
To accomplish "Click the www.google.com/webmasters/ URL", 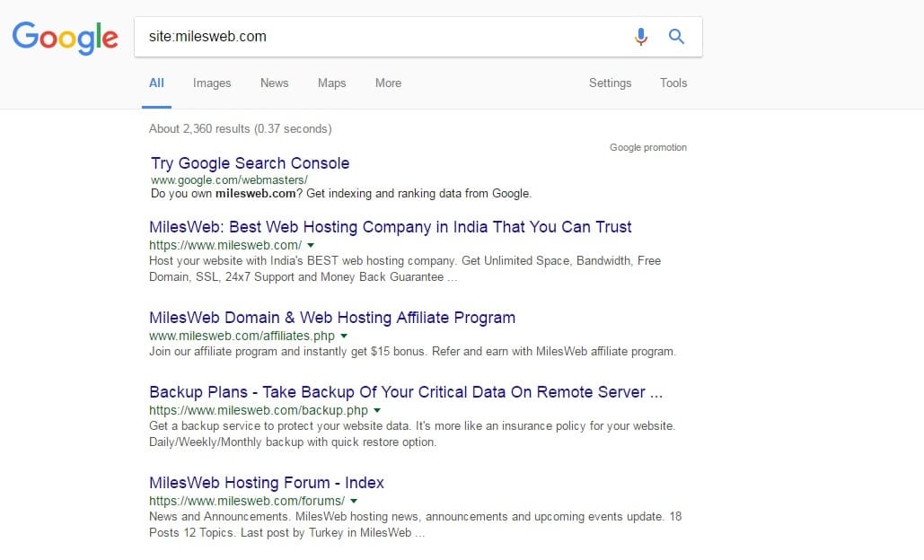I will click(229, 179).
